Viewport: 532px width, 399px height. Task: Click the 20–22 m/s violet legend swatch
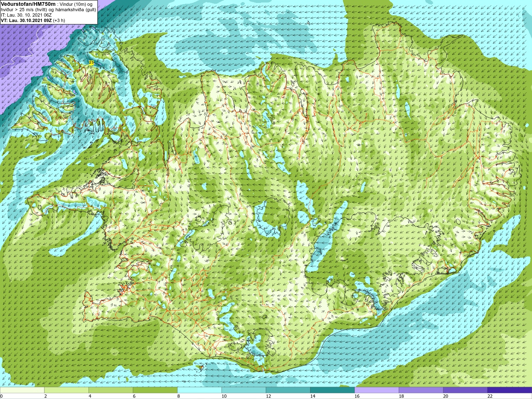point(465,390)
